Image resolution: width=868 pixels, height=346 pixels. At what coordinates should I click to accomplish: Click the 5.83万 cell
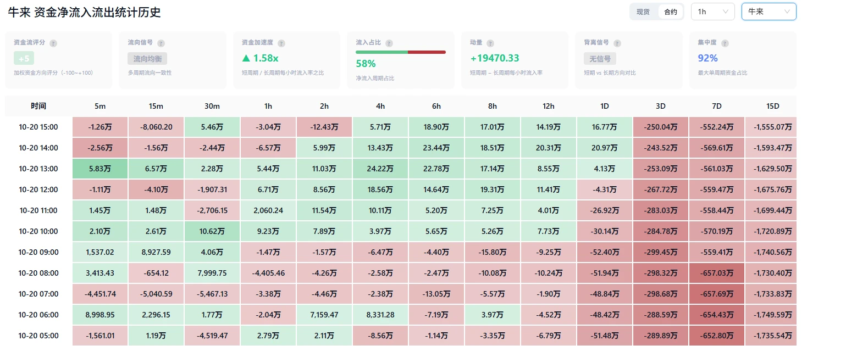pyautogui.click(x=100, y=169)
